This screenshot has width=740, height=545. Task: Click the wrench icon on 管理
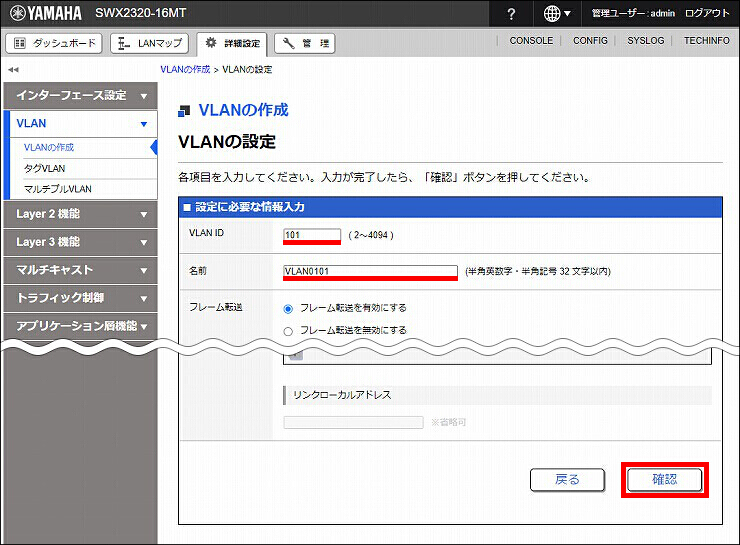click(x=288, y=43)
